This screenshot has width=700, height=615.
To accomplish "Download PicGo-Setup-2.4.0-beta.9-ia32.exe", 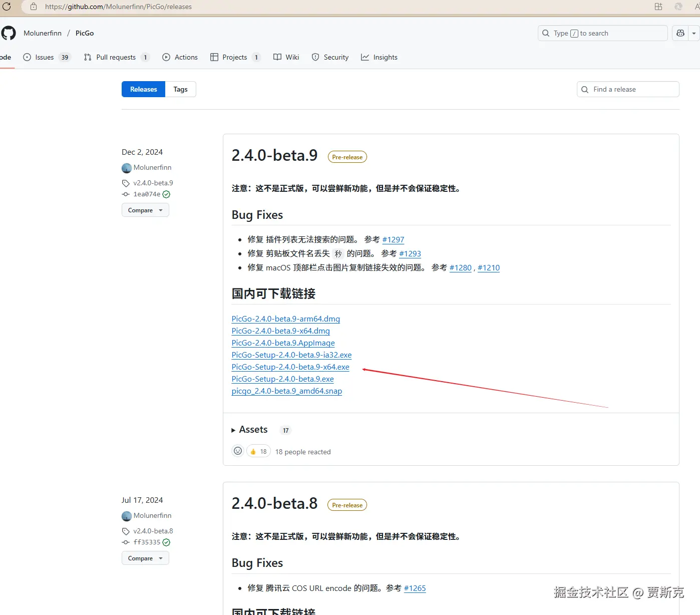I will tap(292, 355).
